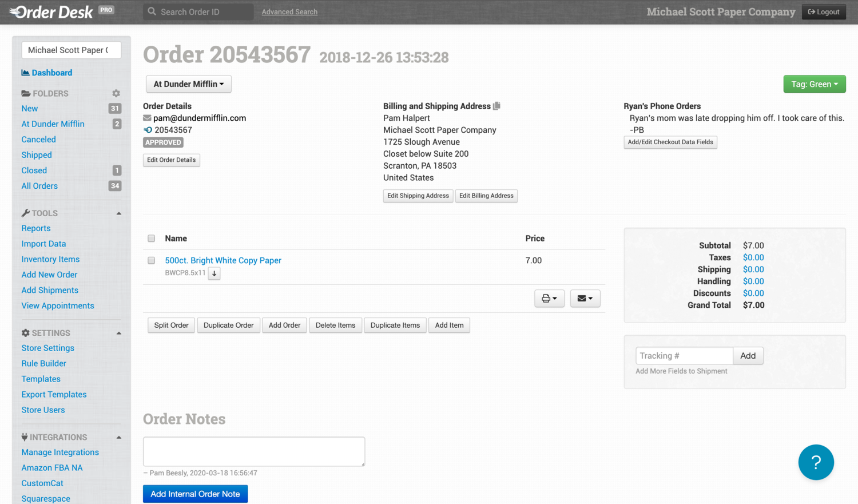Click the Logout button

point(824,11)
